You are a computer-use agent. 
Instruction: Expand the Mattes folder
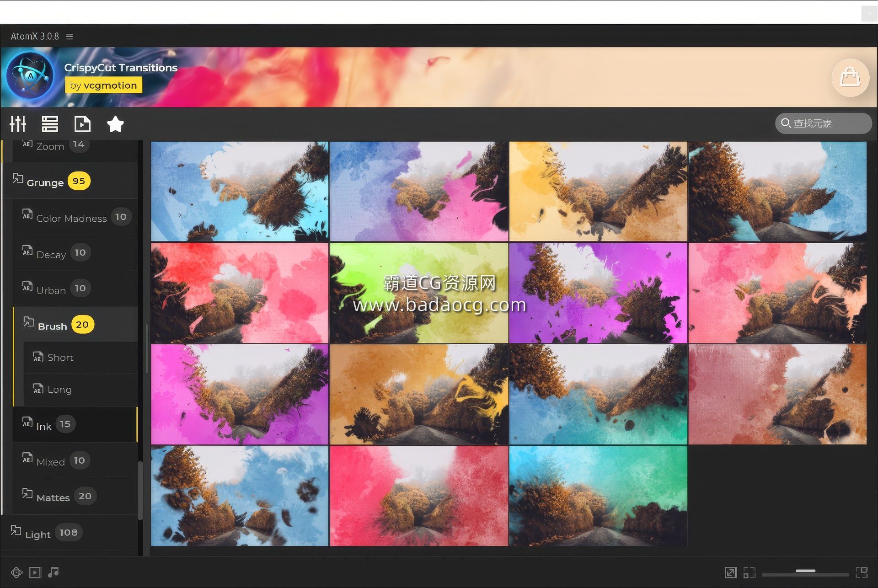[x=75, y=496]
